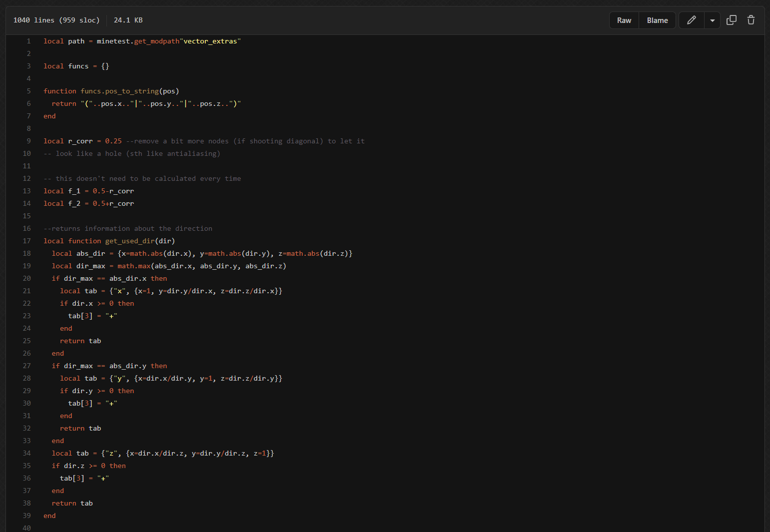The height and width of the screenshot is (532, 770).
Task: Click the pencil edit file icon
Action: coord(692,20)
